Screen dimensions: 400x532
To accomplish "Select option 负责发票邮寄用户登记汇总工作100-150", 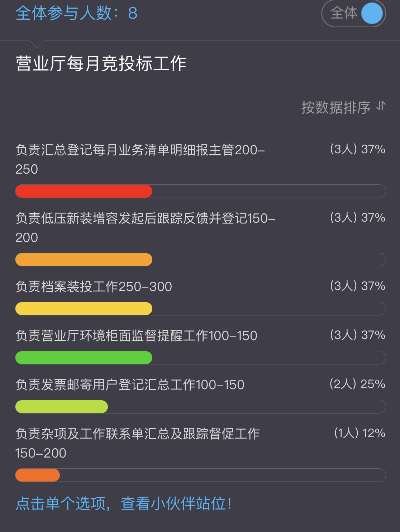I will pyautogui.click(x=130, y=385).
